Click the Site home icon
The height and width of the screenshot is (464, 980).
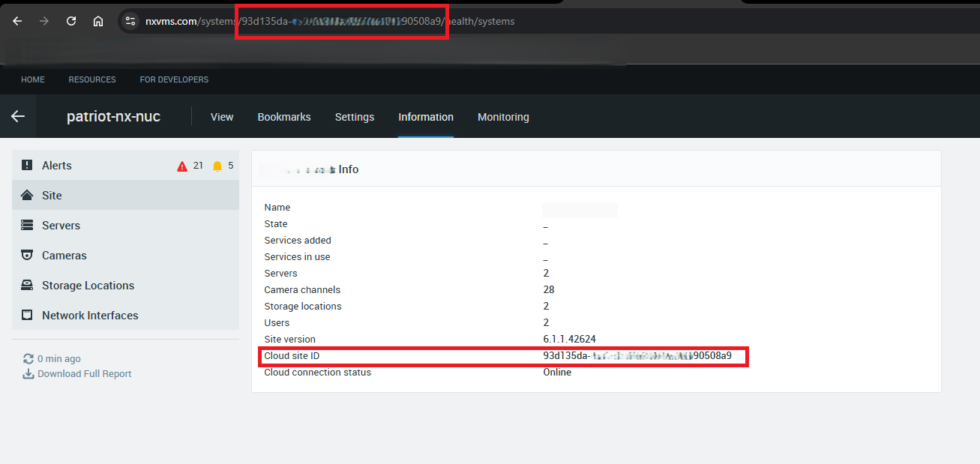(27, 196)
